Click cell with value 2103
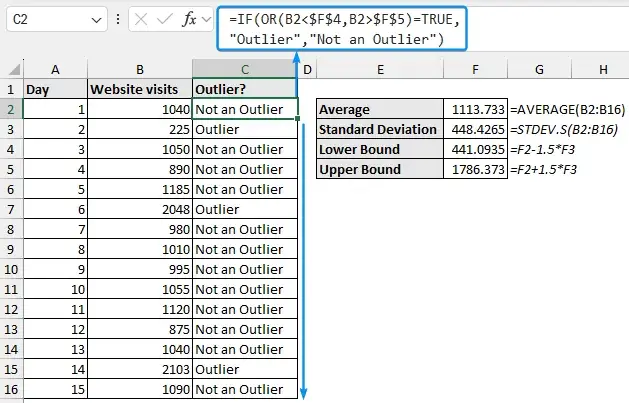Viewport: 629px width, 403px height. pyautogui.click(x=140, y=369)
